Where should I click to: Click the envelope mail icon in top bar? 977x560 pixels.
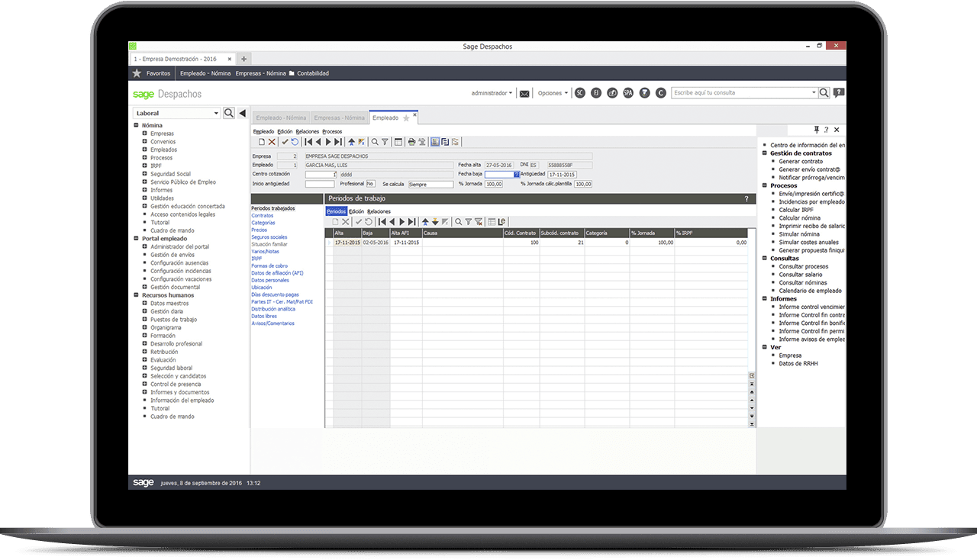click(524, 93)
